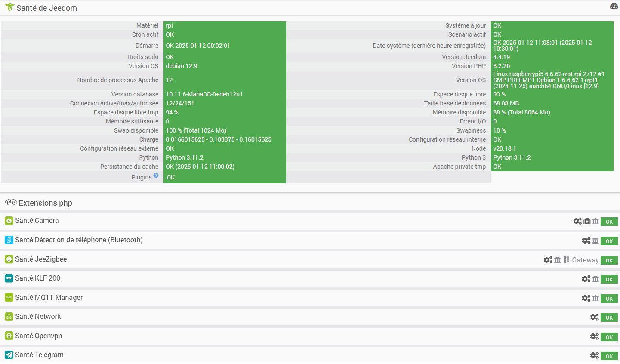Click the Plugins help question mark
The width and height of the screenshot is (620, 364).
pos(156,176)
